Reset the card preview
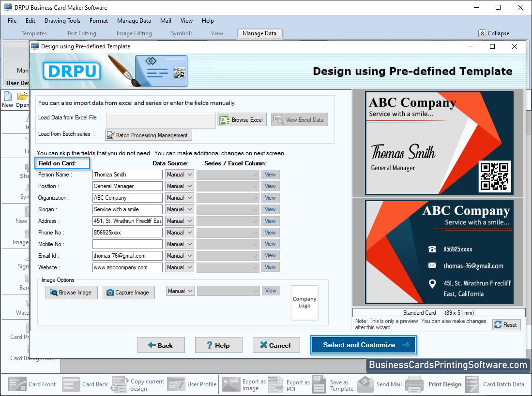The height and width of the screenshot is (396, 532). tap(506, 324)
